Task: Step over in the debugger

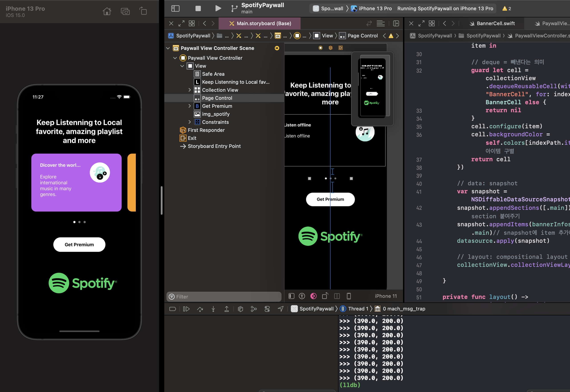Action: coord(200,309)
